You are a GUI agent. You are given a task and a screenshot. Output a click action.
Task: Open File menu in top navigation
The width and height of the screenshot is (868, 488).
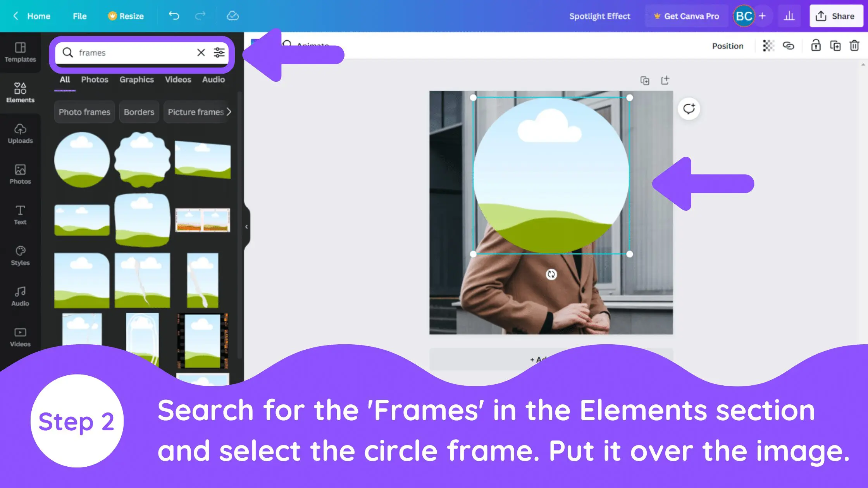tap(79, 16)
